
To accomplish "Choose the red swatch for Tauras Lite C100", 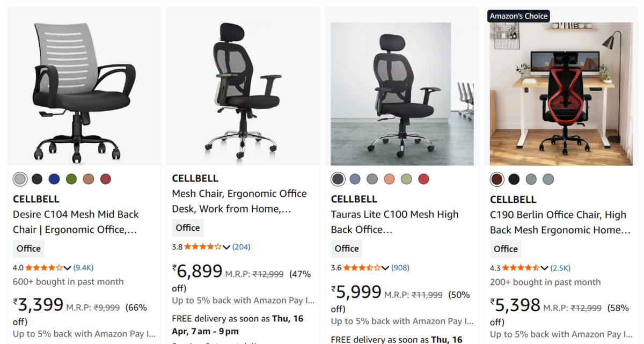I will tap(424, 179).
